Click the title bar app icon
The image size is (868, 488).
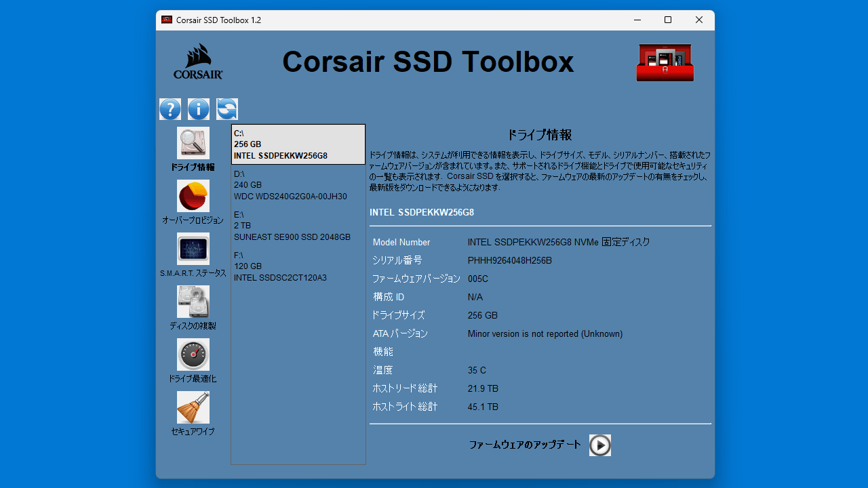coord(167,20)
